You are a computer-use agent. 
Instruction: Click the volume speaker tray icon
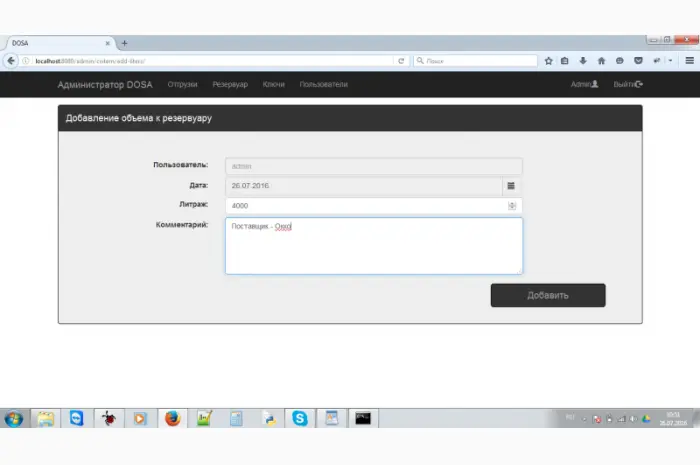pos(633,419)
